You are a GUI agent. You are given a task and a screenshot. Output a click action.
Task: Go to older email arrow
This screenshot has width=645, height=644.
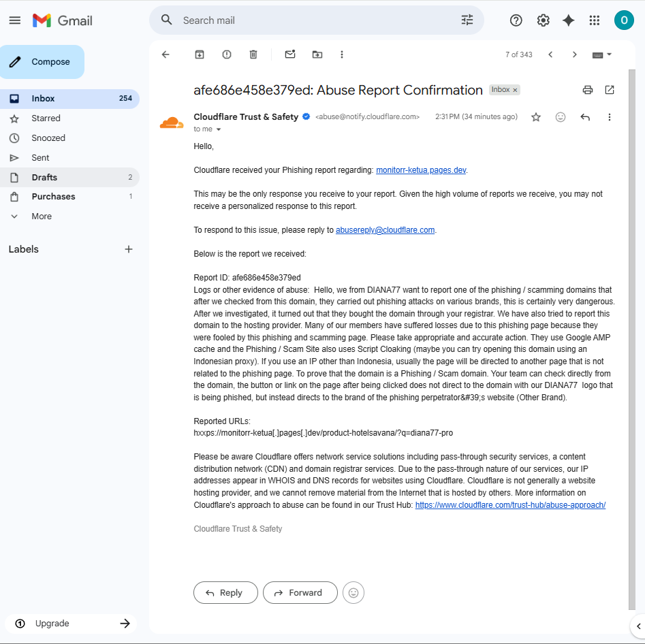575,54
